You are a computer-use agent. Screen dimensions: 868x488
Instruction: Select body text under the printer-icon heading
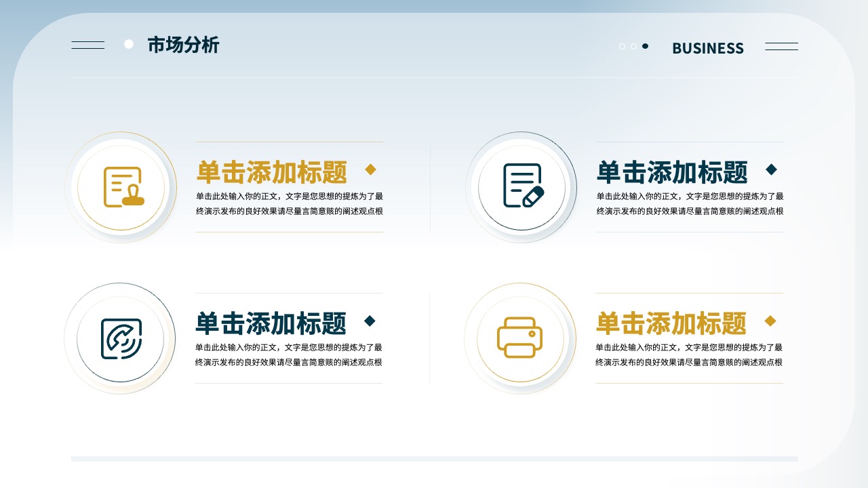click(689, 354)
